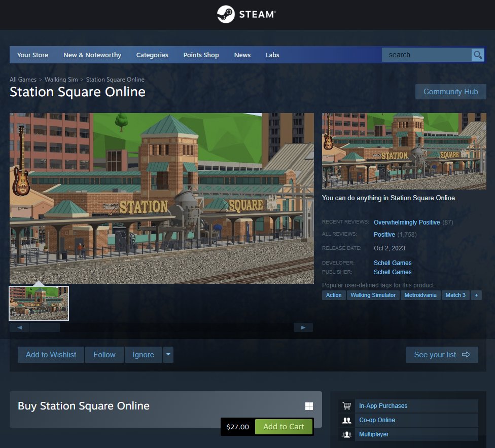Click the Oct 2, 2023 release date

point(389,248)
